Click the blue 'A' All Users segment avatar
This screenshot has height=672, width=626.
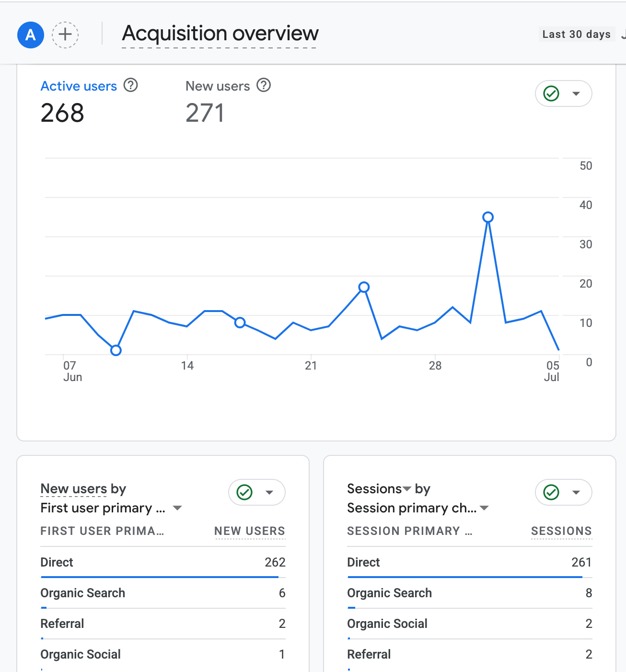pyautogui.click(x=31, y=35)
